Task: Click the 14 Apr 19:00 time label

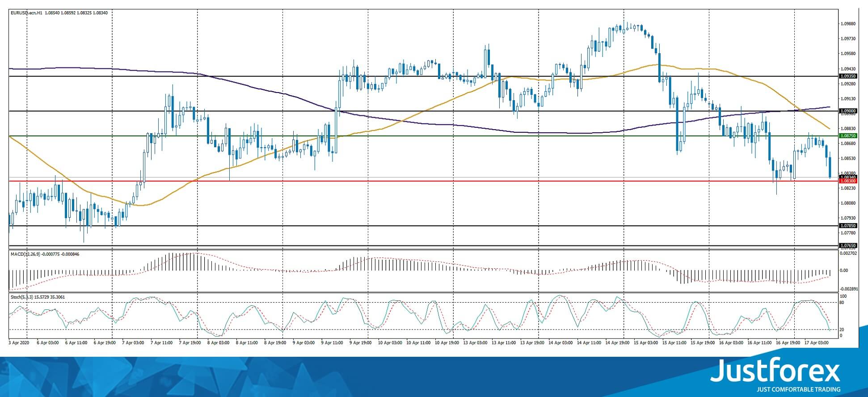Action: pyautogui.click(x=618, y=343)
